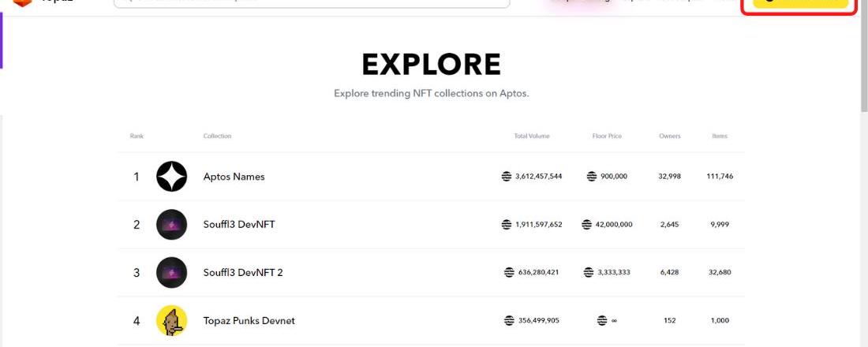
Task: Sort by the Floor Price column header
Action: (607, 136)
